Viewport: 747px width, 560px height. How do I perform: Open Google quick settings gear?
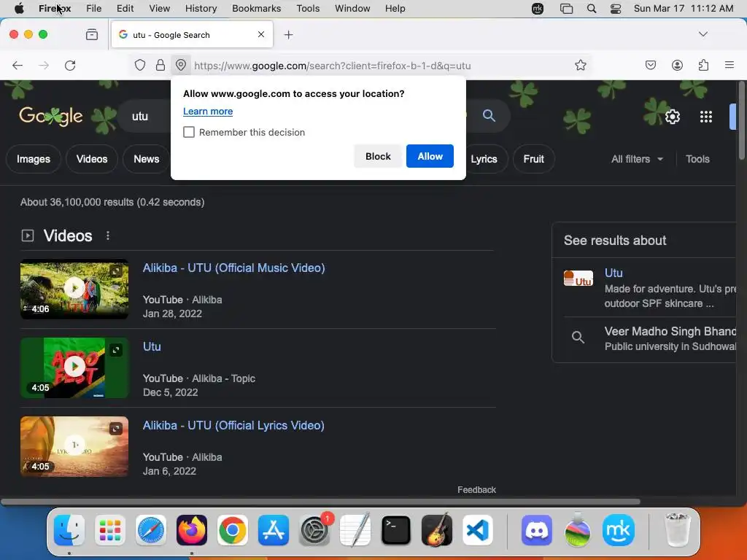pyautogui.click(x=672, y=117)
